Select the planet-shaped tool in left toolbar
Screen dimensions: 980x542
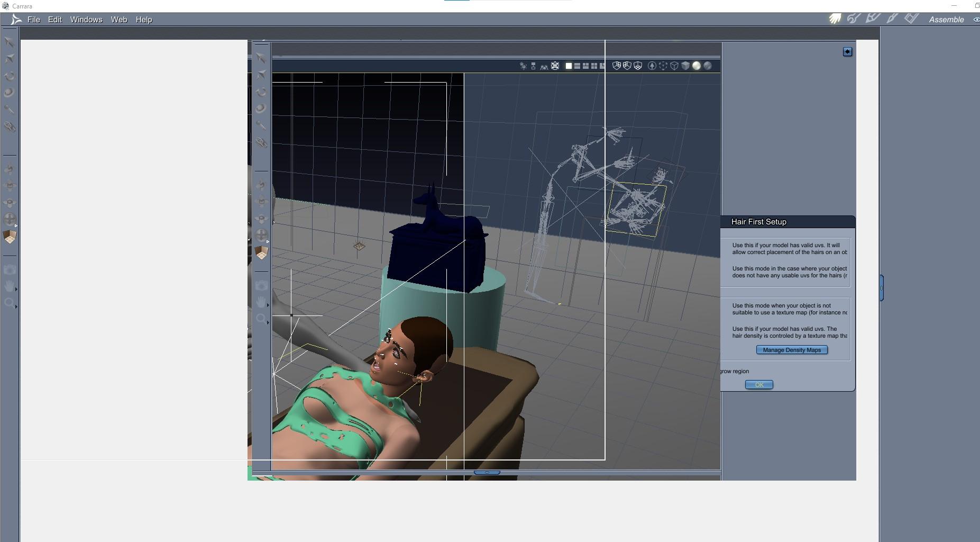[x=9, y=93]
